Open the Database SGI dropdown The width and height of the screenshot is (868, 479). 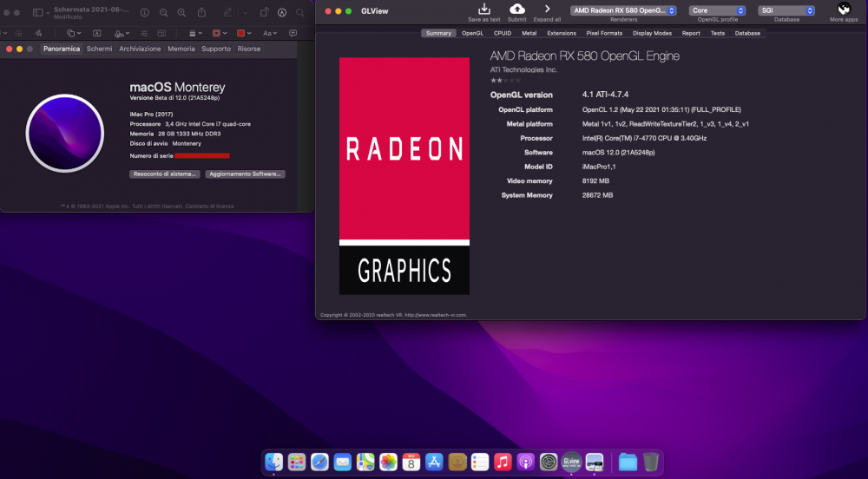(x=786, y=10)
